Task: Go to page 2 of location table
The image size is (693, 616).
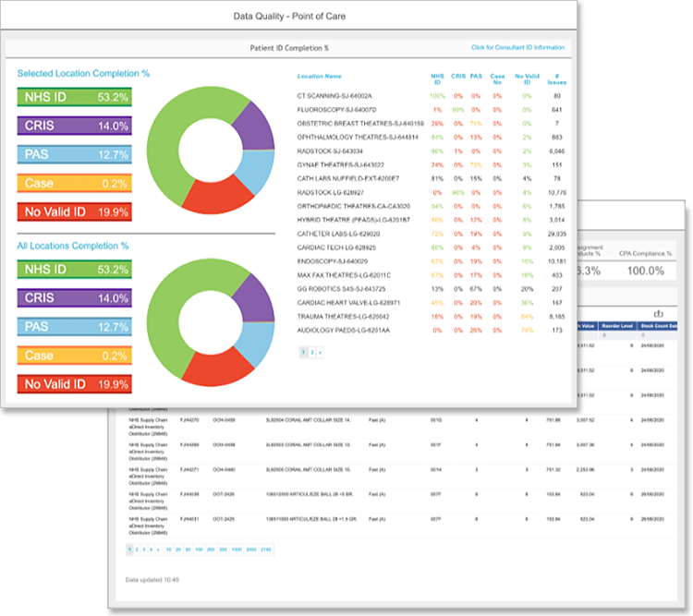Action: 312,352
